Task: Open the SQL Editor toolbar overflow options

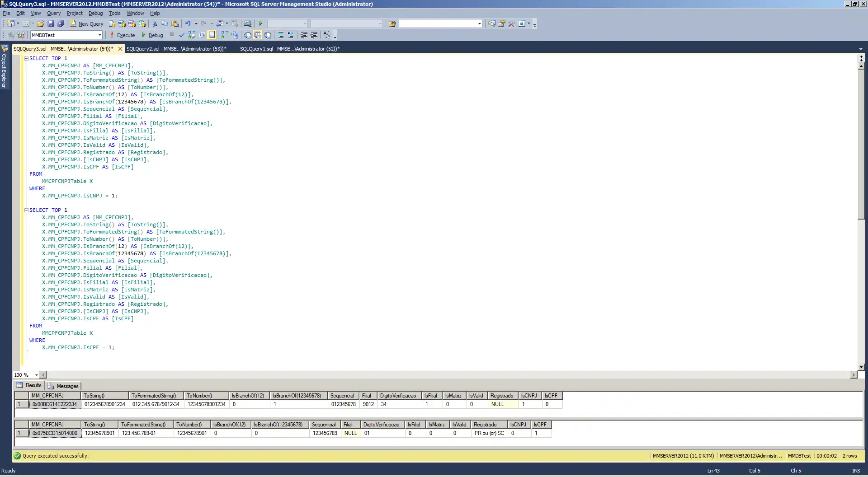Action: point(335,36)
